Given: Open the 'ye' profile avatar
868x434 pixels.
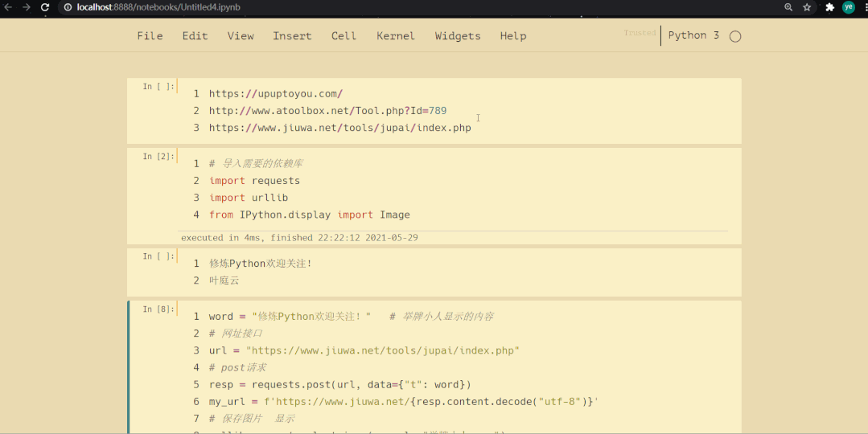Looking at the screenshot, I should (x=849, y=7).
